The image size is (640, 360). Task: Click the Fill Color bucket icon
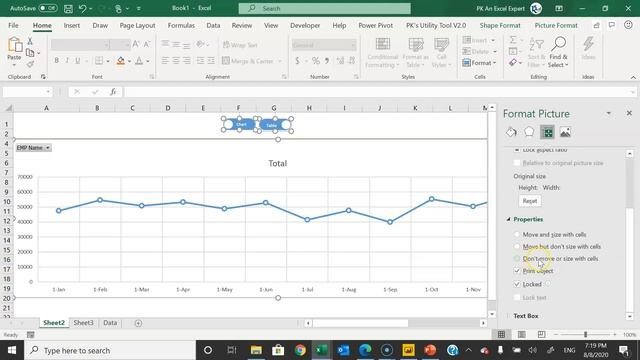tap(120, 61)
